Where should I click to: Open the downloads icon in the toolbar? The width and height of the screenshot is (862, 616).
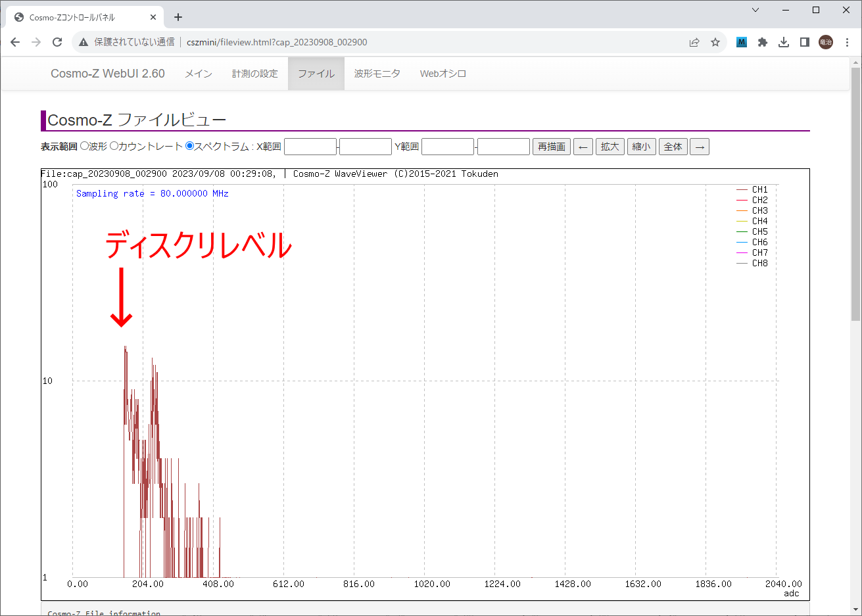coord(784,42)
